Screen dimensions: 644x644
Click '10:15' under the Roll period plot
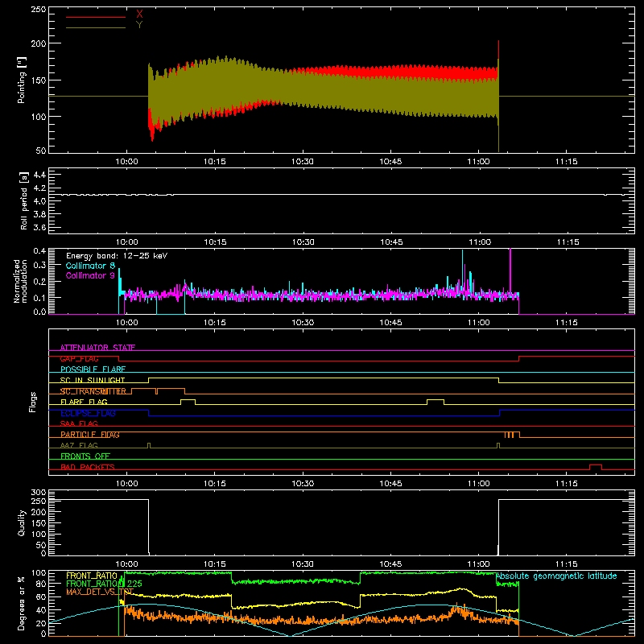(x=215, y=242)
